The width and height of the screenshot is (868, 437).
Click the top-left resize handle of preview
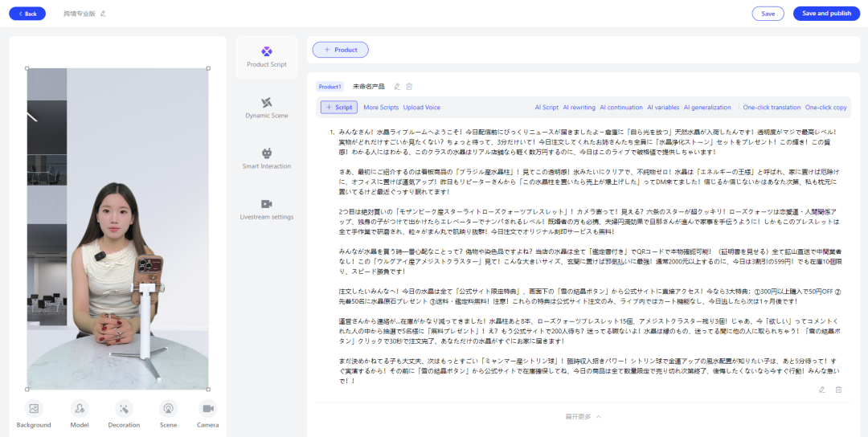(27, 68)
